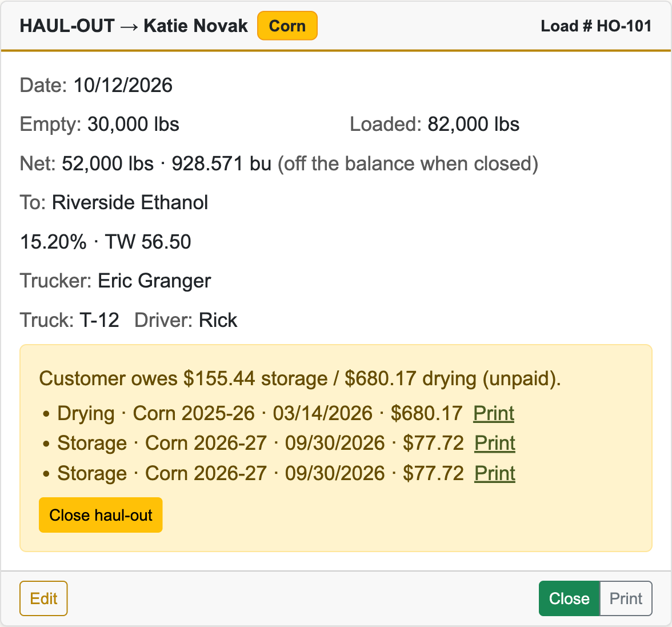The height and width of the screenshot is (627, 672).
Task: Click the Print button in footer
Action: pos(626,598)
